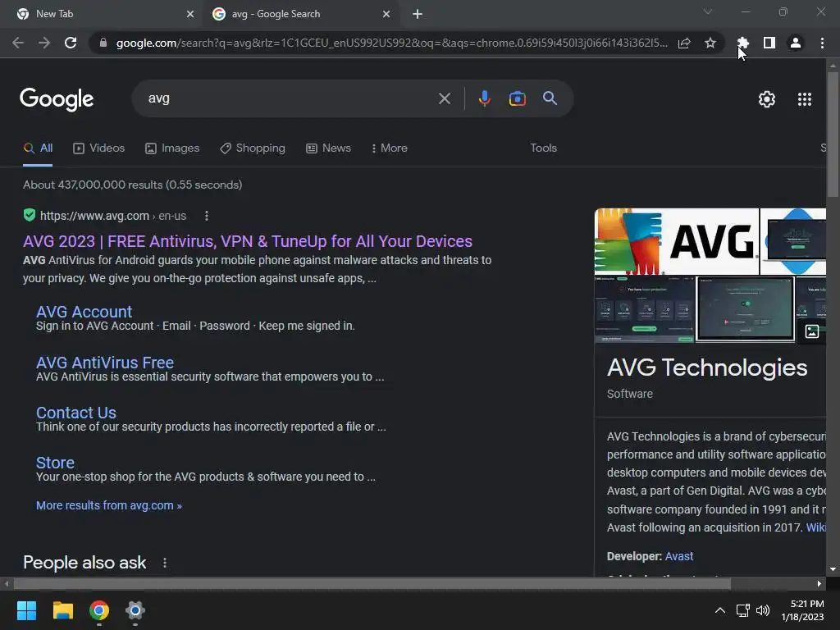Switch to Videos results
The height and width of the screenshot is (630, 840).
(x=99, y=148)
